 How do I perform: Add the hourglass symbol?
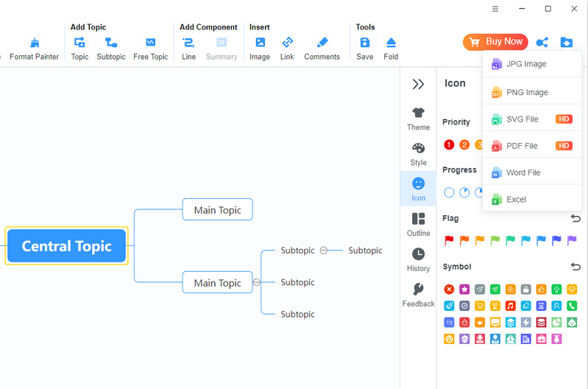541,306
